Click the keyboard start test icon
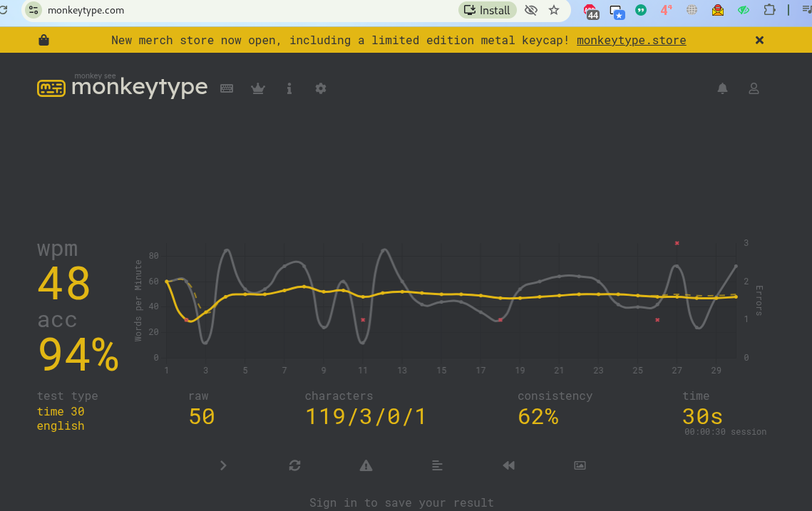This screenshot has width=812, height=511. 227,88
